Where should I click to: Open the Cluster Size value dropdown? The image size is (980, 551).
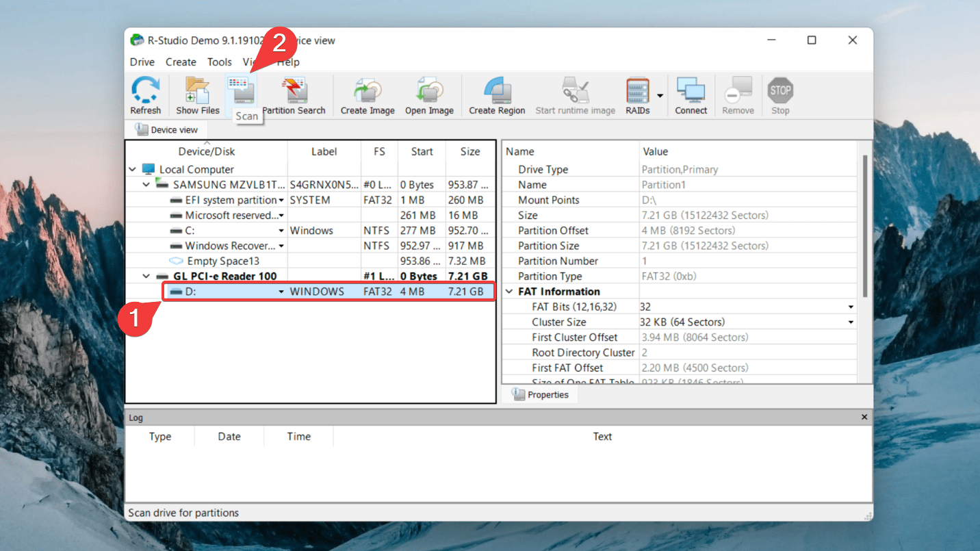(851, 322)
